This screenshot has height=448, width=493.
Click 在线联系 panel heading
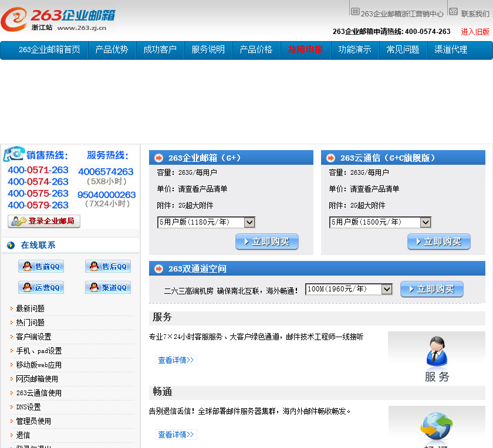click(38, 245)
